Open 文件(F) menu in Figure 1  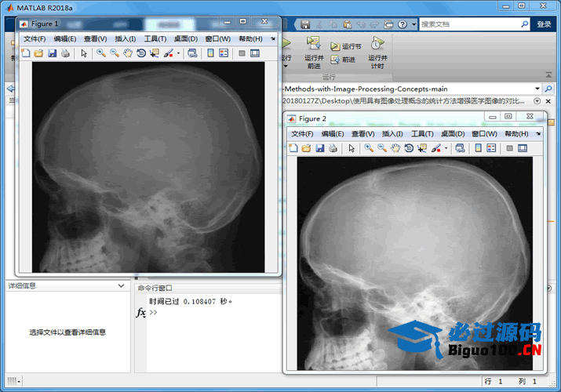(35, 38)
